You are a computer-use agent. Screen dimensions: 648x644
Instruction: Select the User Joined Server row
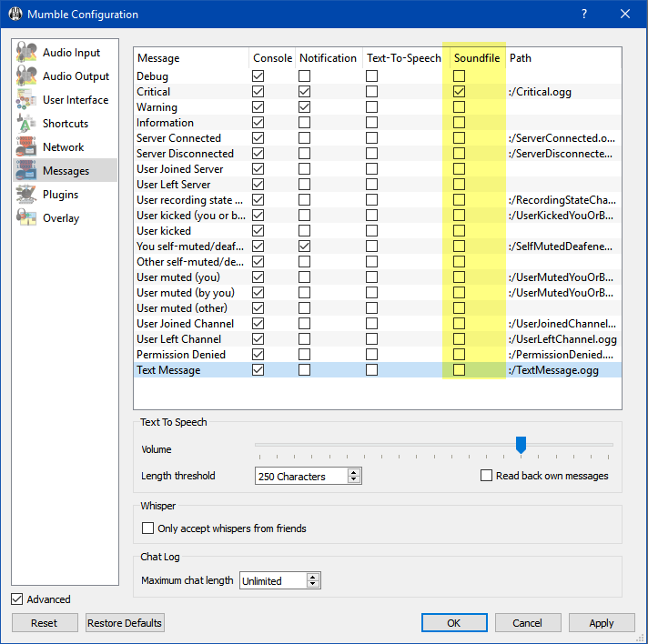tap(378, 168)
